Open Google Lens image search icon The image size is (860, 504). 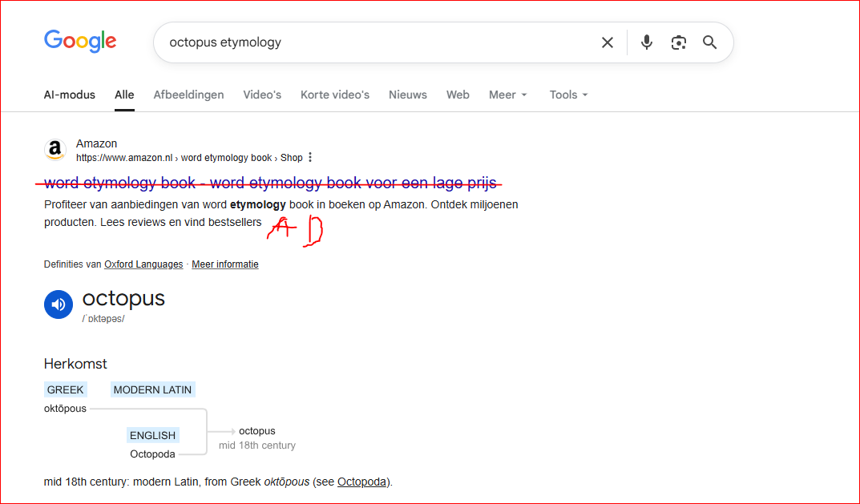point(679,42)
